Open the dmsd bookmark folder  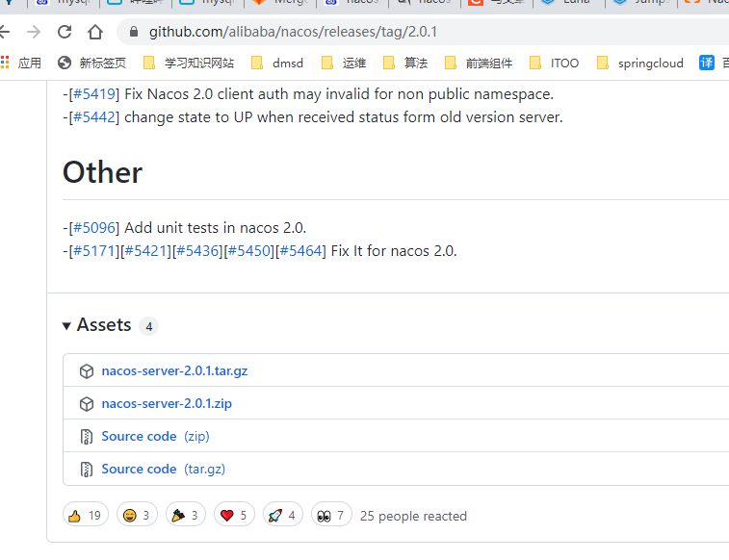pos(277,63)
